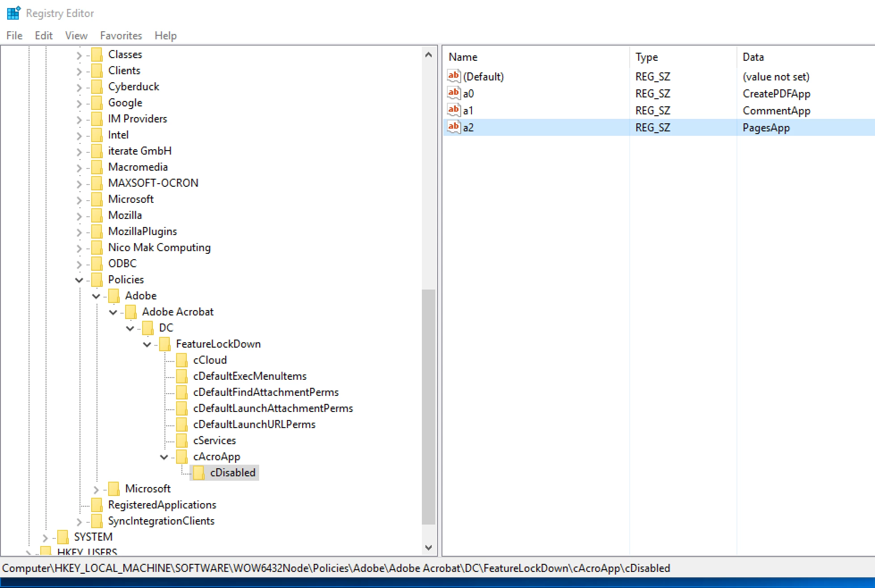Select the iterate GmbH key
Screen dimensions: 875x588
click(140, 151)
